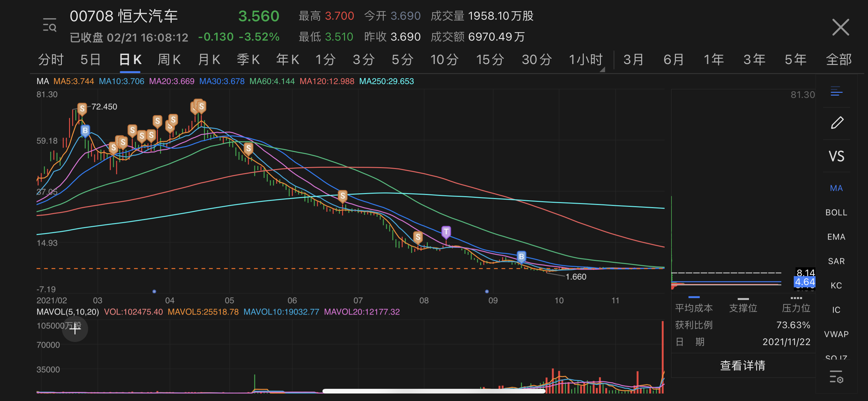
Task: Click the plus button on volume chart
Action: 75,329
